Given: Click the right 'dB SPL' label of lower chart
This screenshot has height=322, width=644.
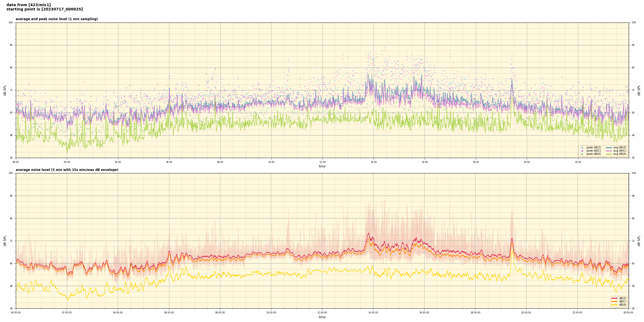Looking at the screenshot, I should (x=639, y=241).
